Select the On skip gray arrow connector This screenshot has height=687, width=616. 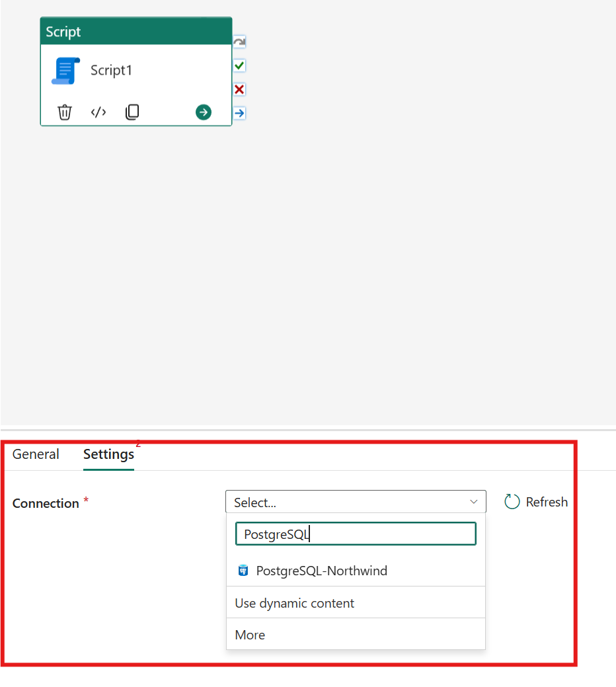[239, 42]
